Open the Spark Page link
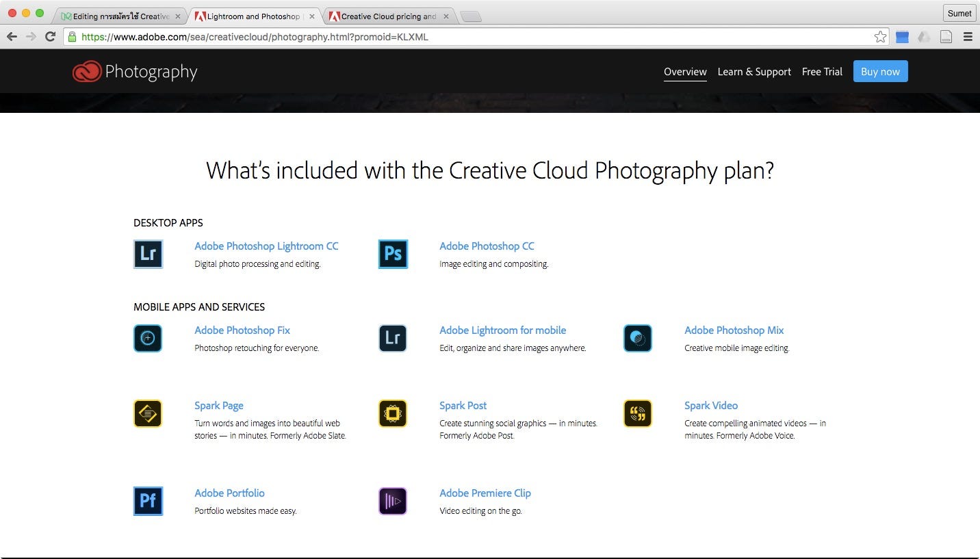The width and height of the screenshot is (980, 559). click(x=219, y=406)
